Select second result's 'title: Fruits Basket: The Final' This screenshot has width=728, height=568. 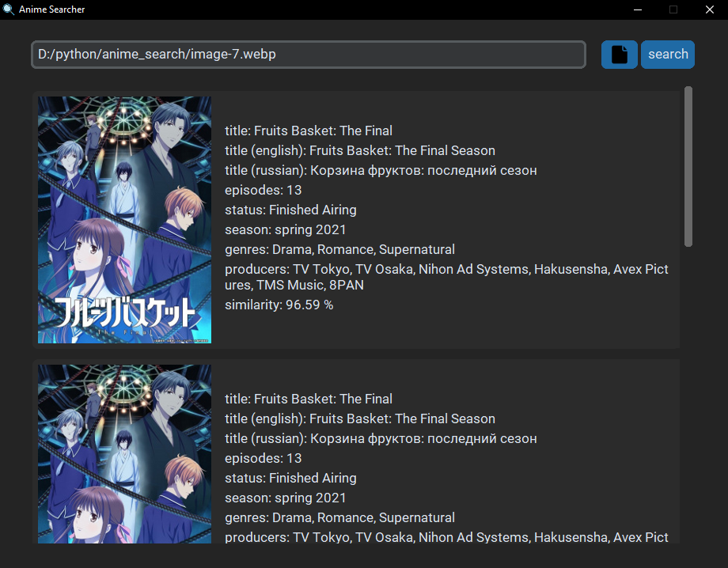point(309,399)
